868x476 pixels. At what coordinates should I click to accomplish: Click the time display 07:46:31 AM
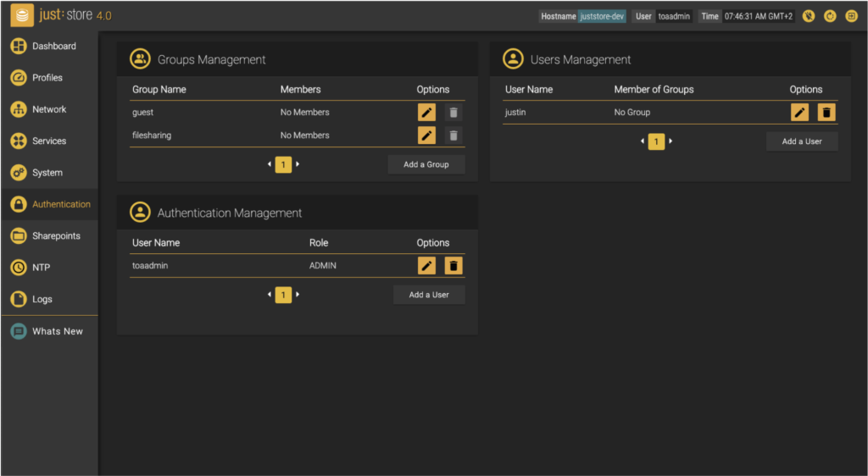pos(759,16)
